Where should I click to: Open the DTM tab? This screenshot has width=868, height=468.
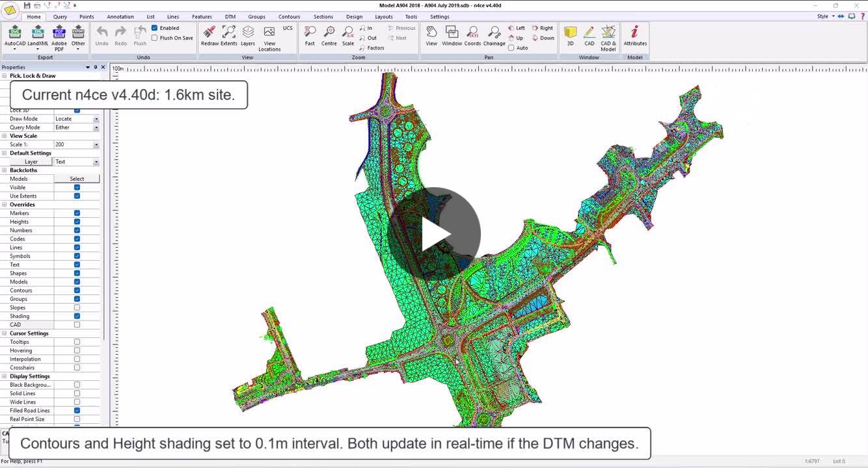coord(230,17)
